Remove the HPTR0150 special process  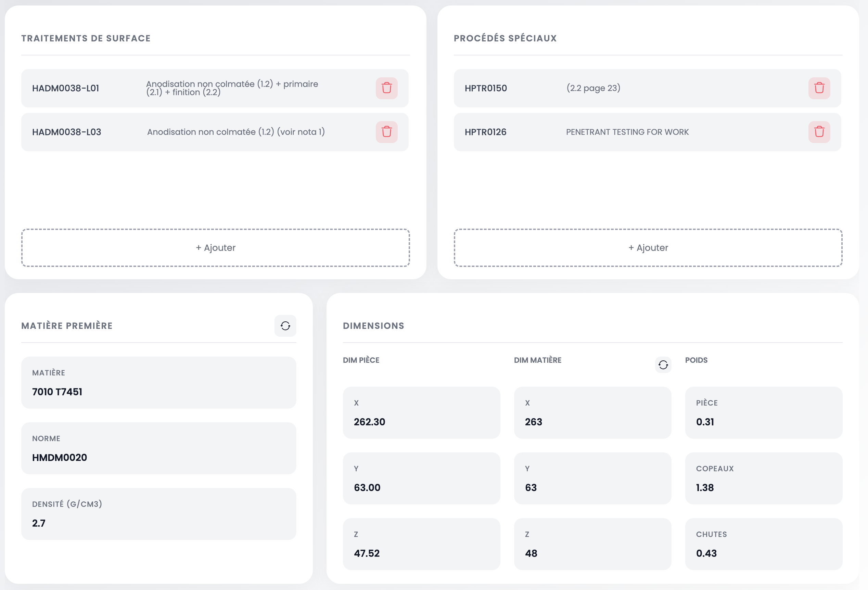819,88
